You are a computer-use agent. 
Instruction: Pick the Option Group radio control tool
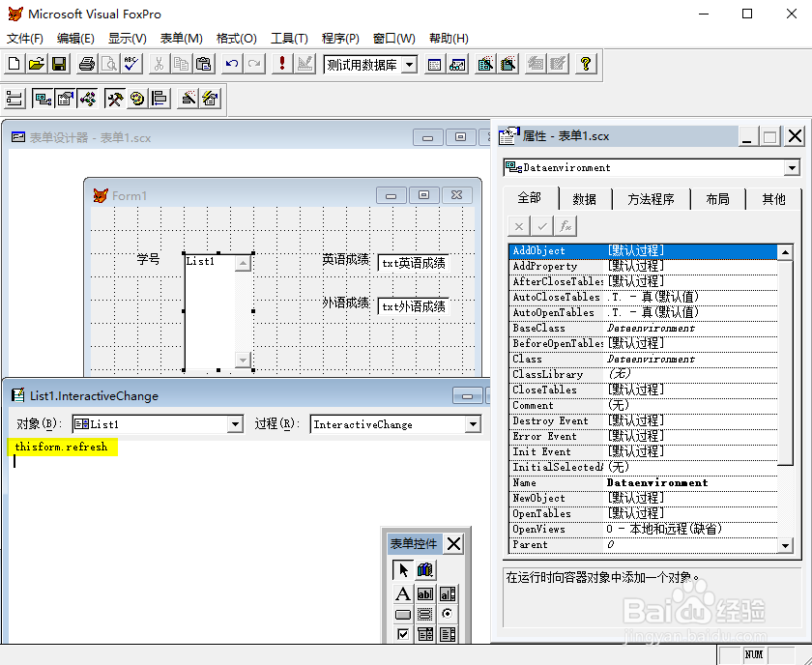click(x=448, y=614)
